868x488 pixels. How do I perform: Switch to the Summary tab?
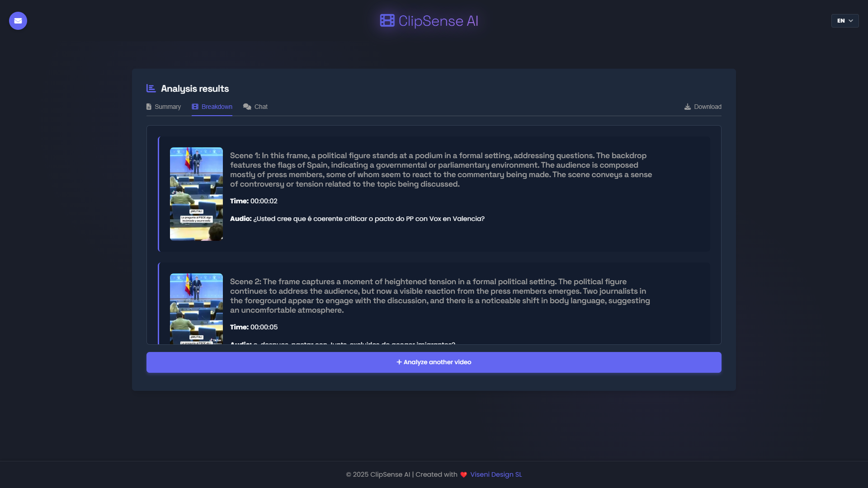[x=167, y=107]
